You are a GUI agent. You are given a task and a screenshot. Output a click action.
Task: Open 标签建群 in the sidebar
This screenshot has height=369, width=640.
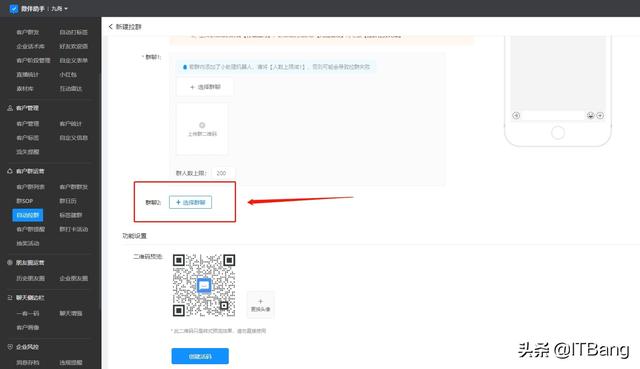coord(71,215)
